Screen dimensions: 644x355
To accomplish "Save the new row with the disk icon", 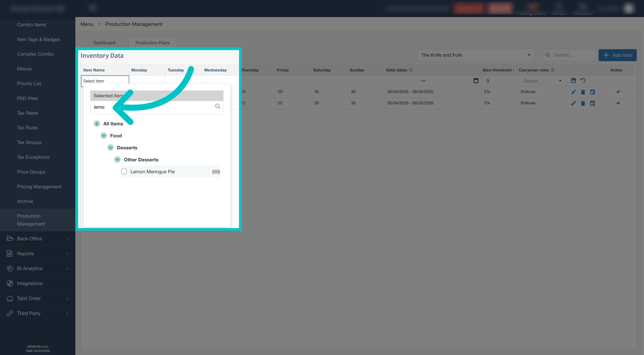I will click(x=573, y=80).
